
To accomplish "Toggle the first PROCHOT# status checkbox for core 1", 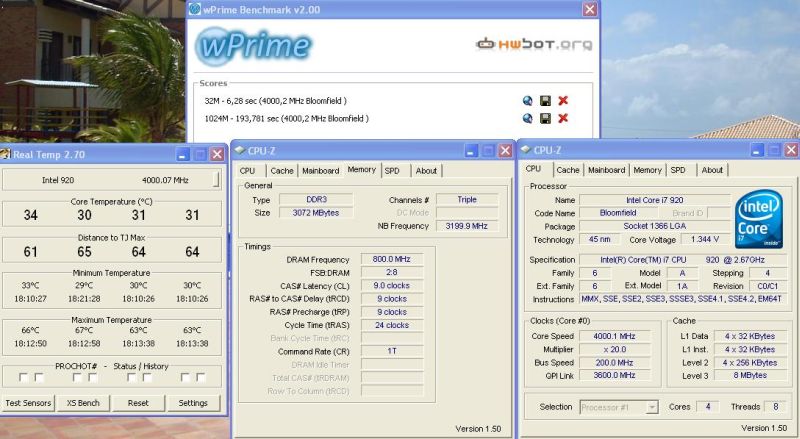I will (23, 377).
